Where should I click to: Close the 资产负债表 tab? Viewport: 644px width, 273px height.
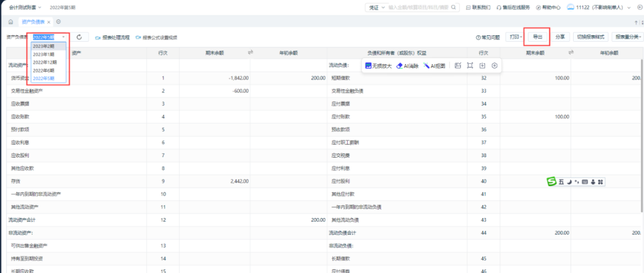pos(48,22)
